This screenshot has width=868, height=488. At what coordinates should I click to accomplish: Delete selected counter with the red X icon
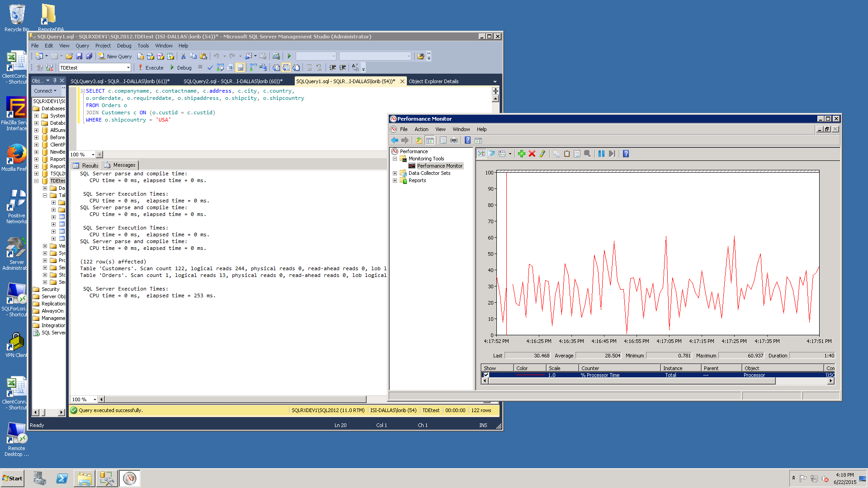(x=532, y=154)
